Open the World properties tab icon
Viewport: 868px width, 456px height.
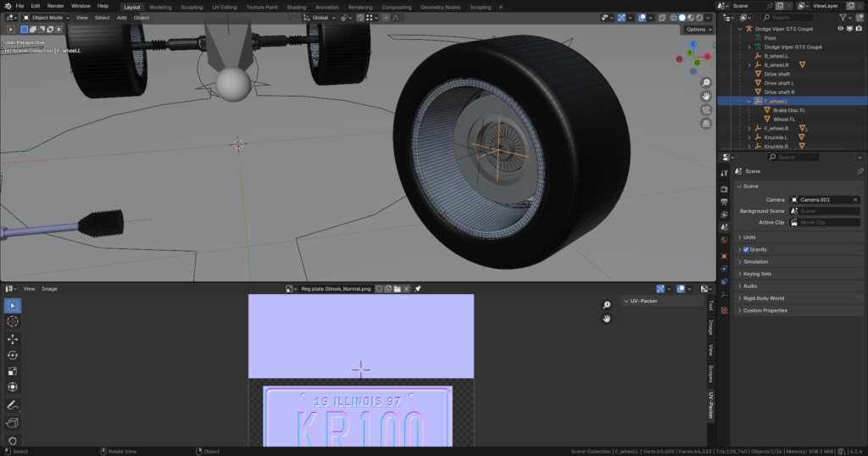(724, 240)
